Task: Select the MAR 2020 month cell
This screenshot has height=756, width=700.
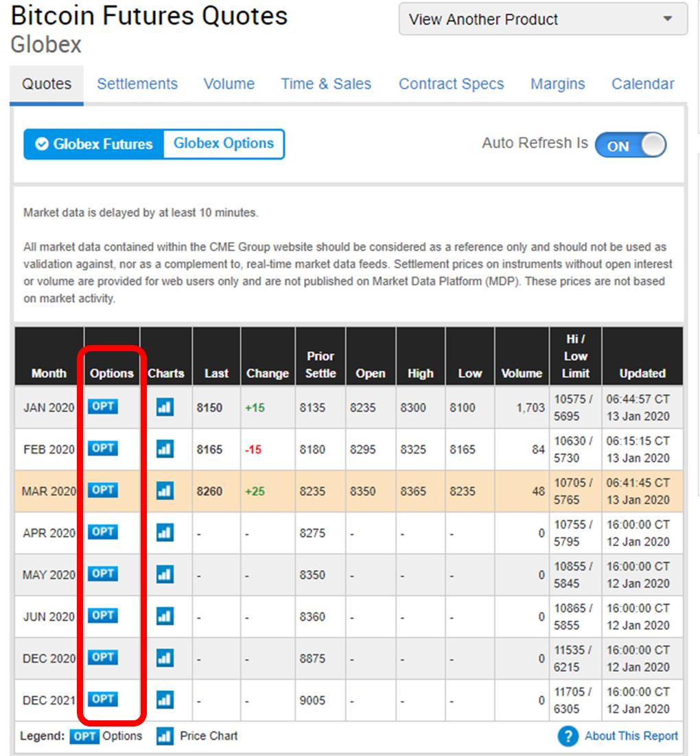Action: (x=49, y=491)
